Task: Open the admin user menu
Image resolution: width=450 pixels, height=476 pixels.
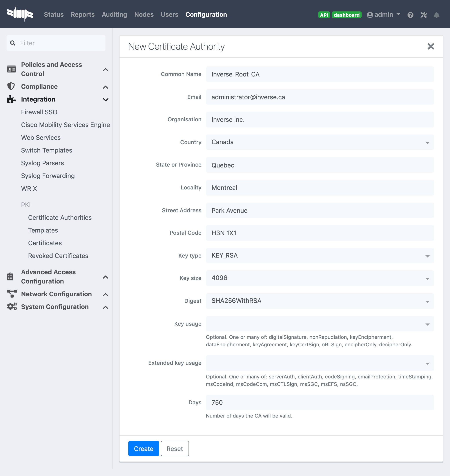Action: pos(383,15)
